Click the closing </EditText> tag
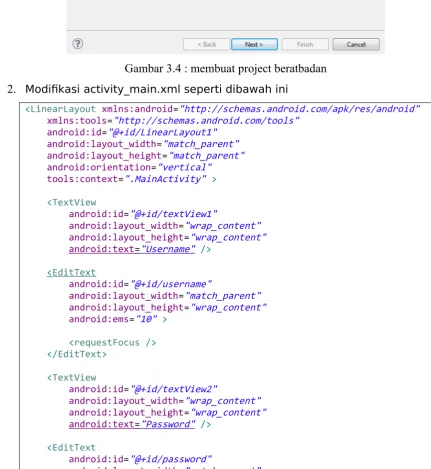431x469 pixels. coord(77,354)
